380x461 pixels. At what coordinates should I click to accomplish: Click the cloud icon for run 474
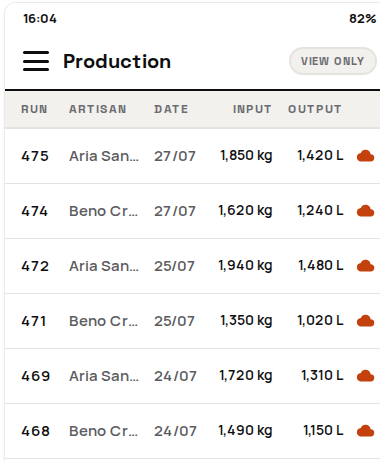click(365, 211)
